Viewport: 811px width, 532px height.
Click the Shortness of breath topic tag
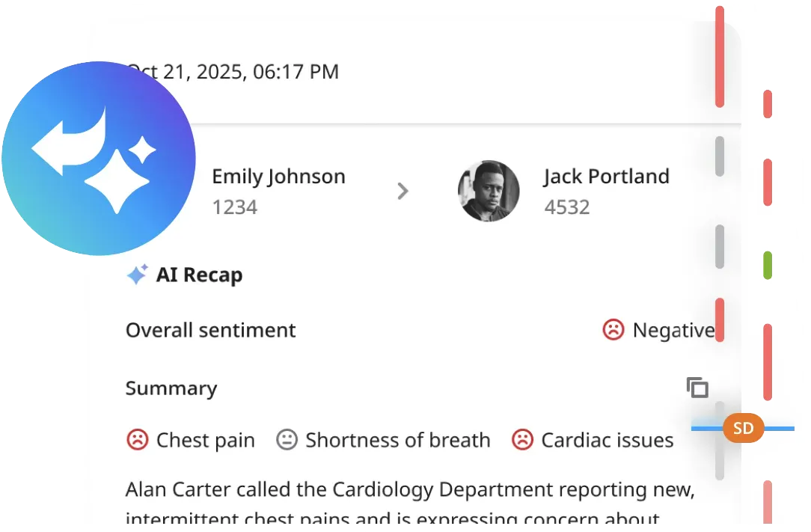click(x=383, y=440)
